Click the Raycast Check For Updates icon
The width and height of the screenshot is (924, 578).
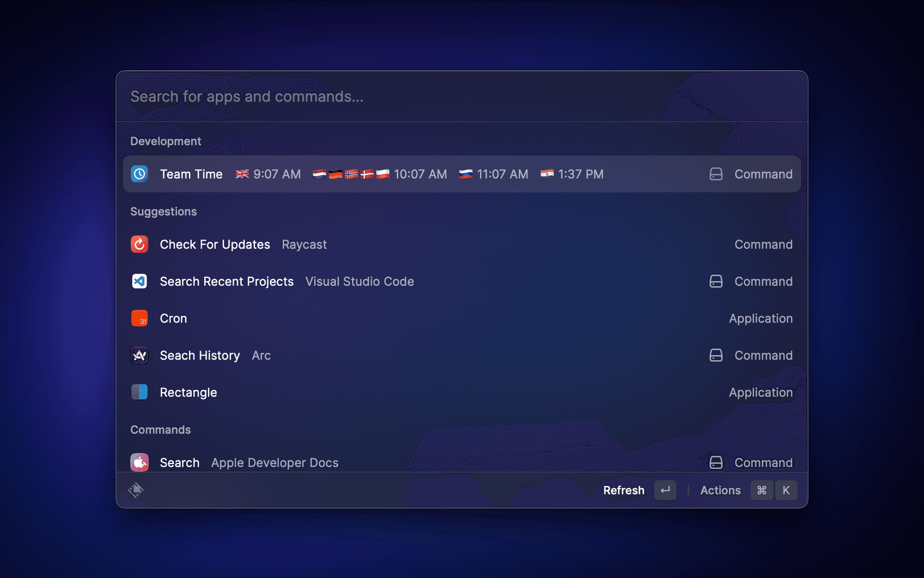pyautogui.click(x=140, y=244)
